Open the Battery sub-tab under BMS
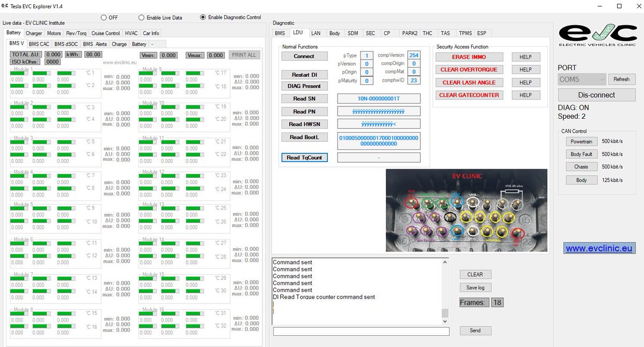Screen dimensions: 644x347 click(139, 44)
